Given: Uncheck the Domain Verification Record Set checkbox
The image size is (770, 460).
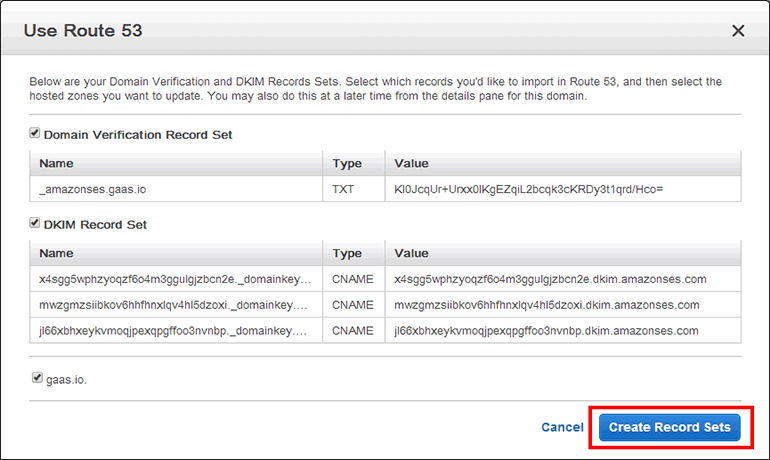Looking at the screenshot, I should tap(35, 133).
